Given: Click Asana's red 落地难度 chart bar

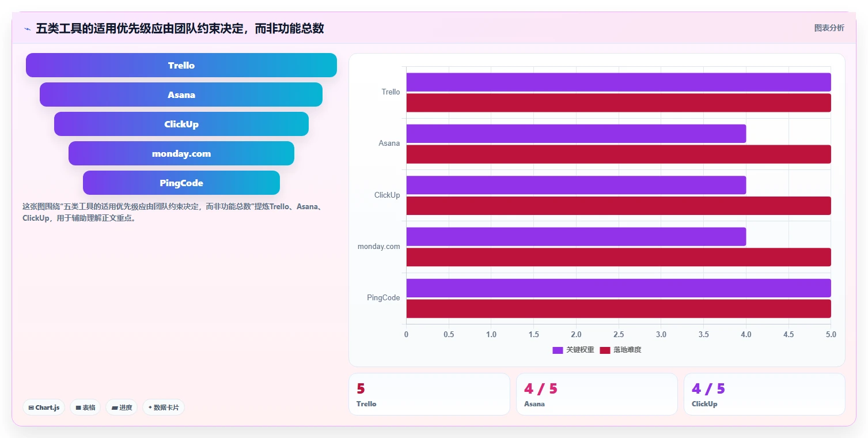Looking at the screenshot, I should pyautogui.click(x=619, y=154).
